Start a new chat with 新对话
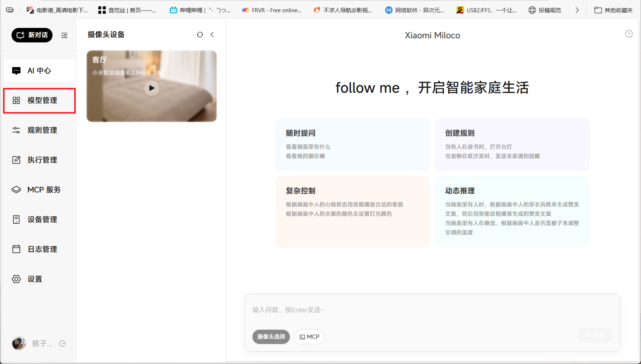Viewport: 641px width, 364px height. coord(32,35)
